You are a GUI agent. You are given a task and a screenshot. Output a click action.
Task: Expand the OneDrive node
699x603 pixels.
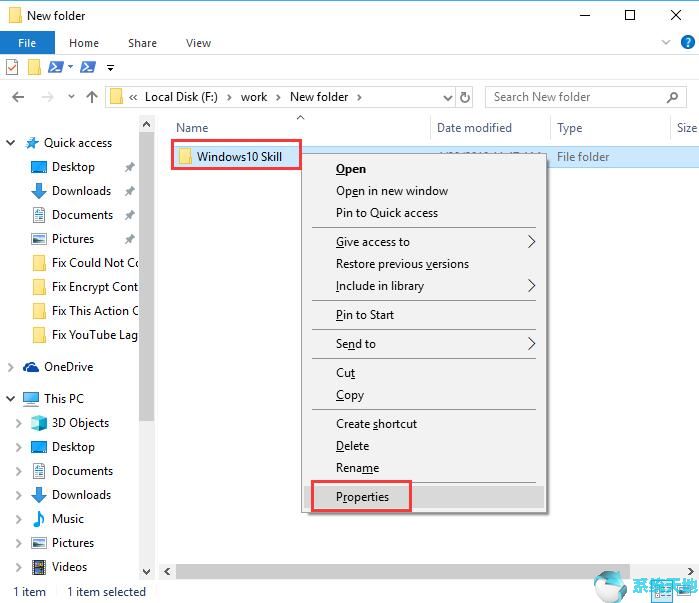(x=11, y=367)
